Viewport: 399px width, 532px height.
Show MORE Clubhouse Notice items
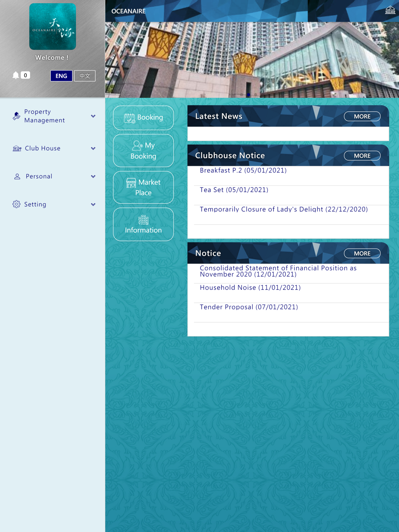(x=362, y=156)
